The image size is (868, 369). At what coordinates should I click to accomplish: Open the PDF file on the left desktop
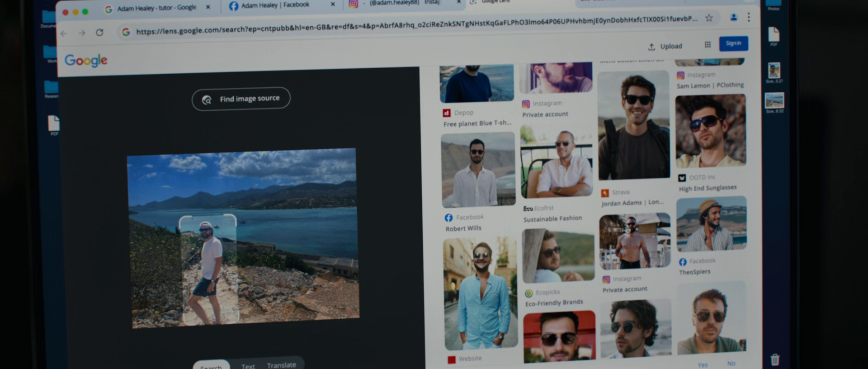[54, 125]
